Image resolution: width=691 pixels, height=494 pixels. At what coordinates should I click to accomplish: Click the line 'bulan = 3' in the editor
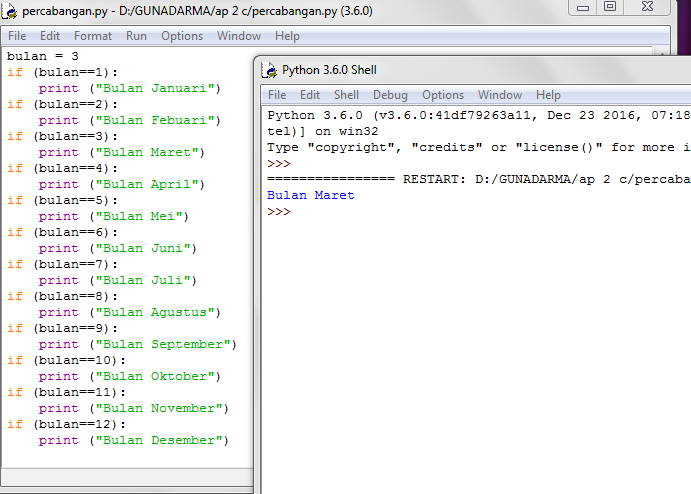click(43, 56)
